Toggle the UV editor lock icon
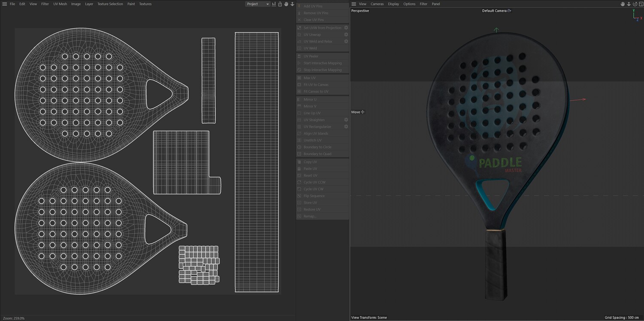Image resolution: width=644 pixels, height=321 pixels. point(280,4)
